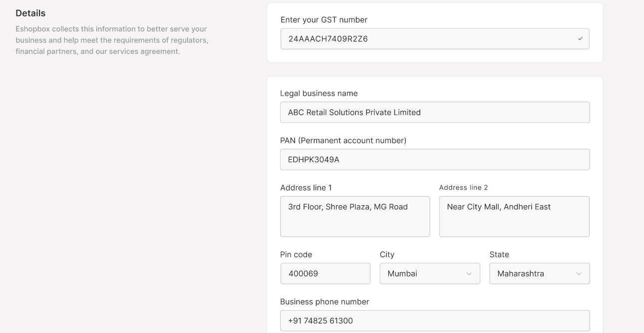Image resolution: width=644 pixels, height=333 pixels.
Task: Click the City dropdown chevron arrow
Action: tap(469, 274)
